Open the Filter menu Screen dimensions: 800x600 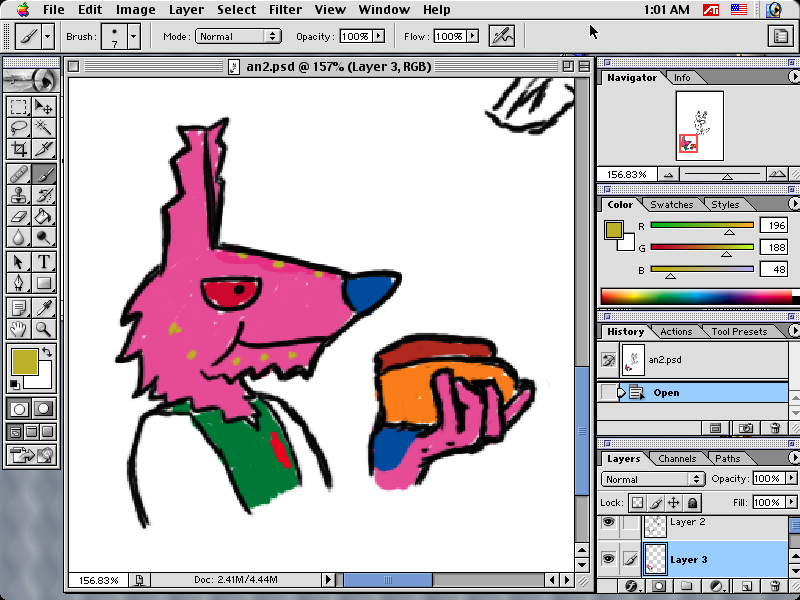(x=286, y=10)
